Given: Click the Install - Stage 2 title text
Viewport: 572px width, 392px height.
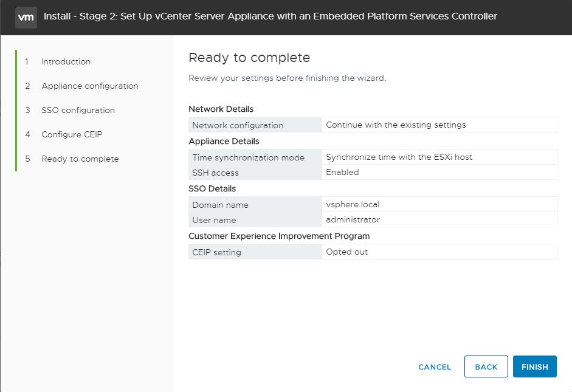Looking at the screenshot, I should click(x=270, y=16).
